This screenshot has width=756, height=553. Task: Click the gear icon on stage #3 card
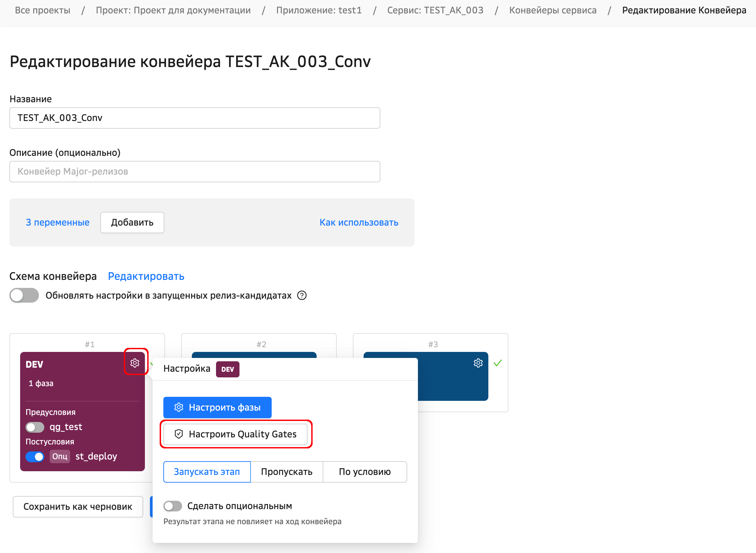point(478,363)
